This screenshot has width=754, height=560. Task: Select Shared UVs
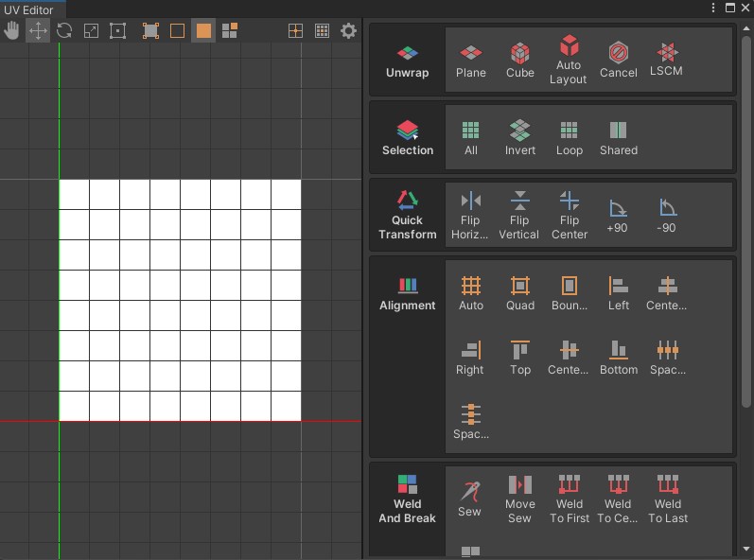coord(619,138)
